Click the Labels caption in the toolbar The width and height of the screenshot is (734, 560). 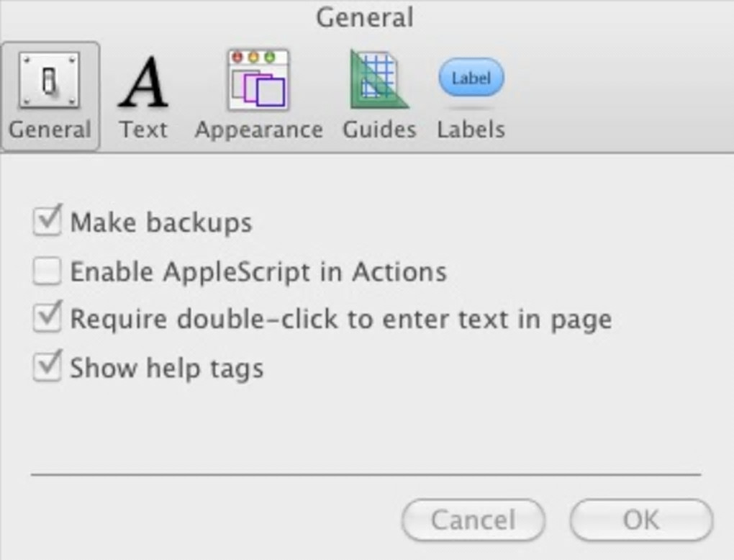tap(471, 130)
